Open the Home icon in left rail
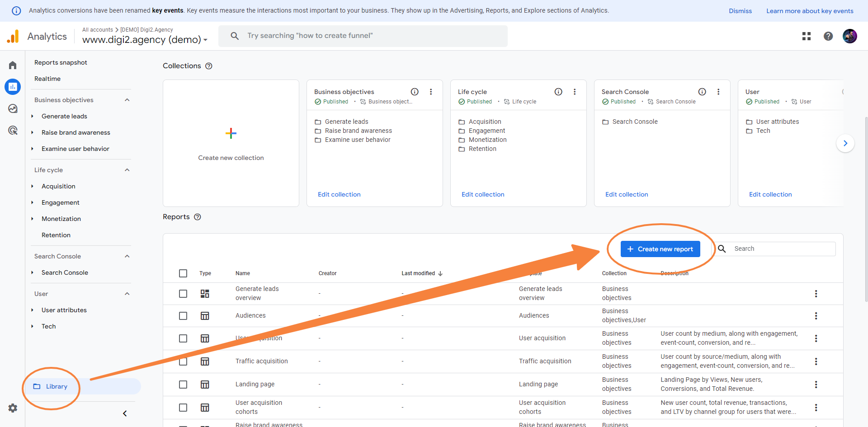The width and height of the screenshot is (868, 427). (13, 65)
